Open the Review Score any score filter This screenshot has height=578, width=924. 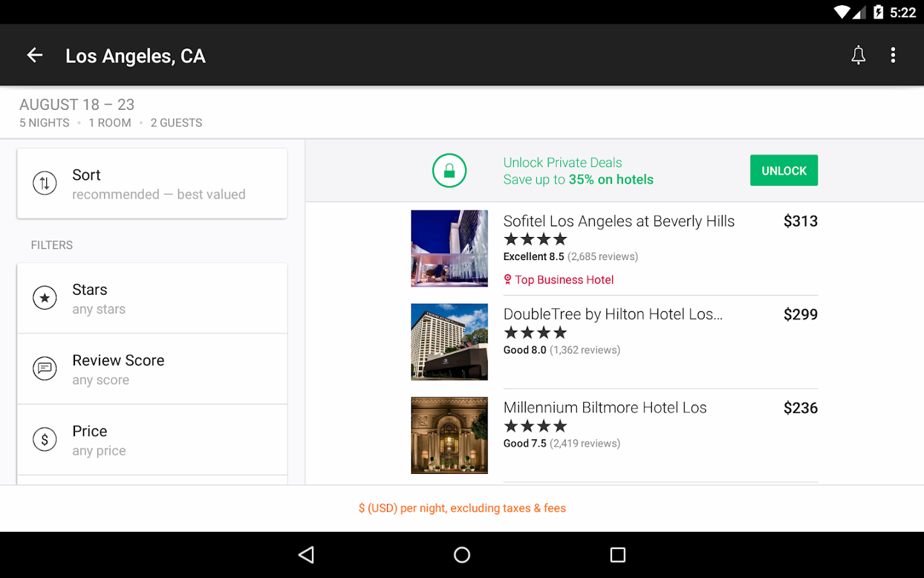click(152, 369)
